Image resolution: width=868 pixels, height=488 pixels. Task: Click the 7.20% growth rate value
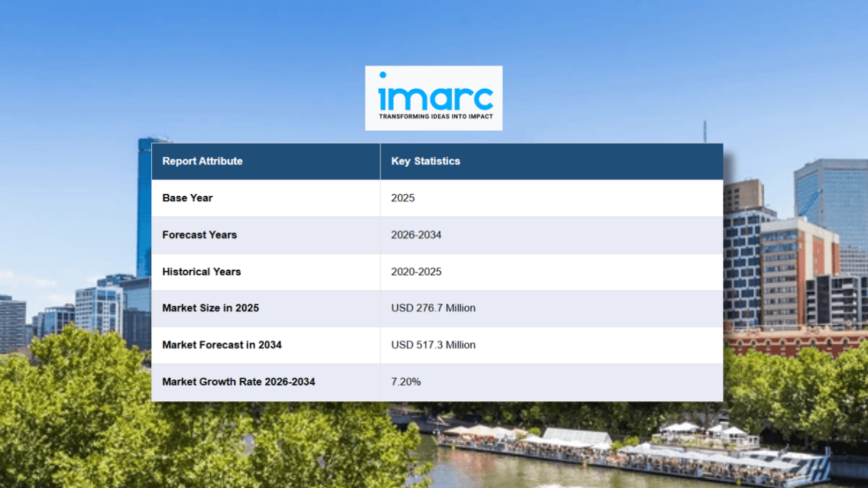point(405,382)
